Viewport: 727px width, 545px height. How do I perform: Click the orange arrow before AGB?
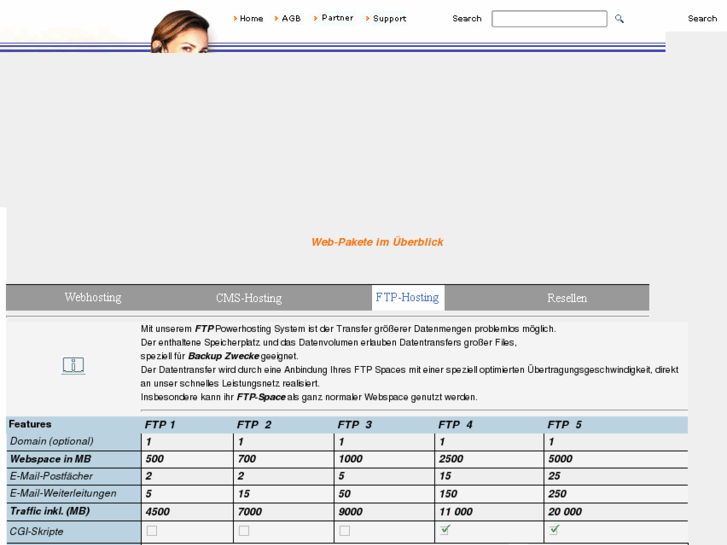276,19
